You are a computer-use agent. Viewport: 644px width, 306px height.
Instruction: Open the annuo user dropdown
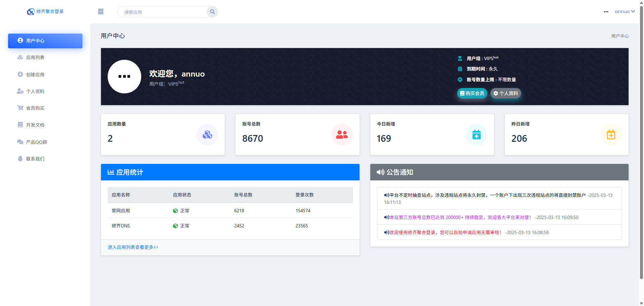click(624, 11)
